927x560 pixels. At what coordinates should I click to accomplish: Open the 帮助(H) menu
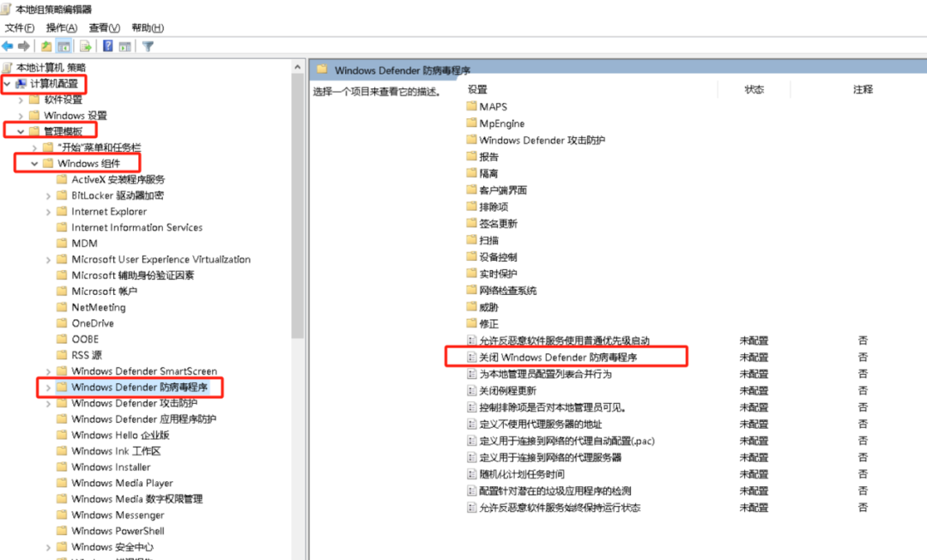point(148,27)
